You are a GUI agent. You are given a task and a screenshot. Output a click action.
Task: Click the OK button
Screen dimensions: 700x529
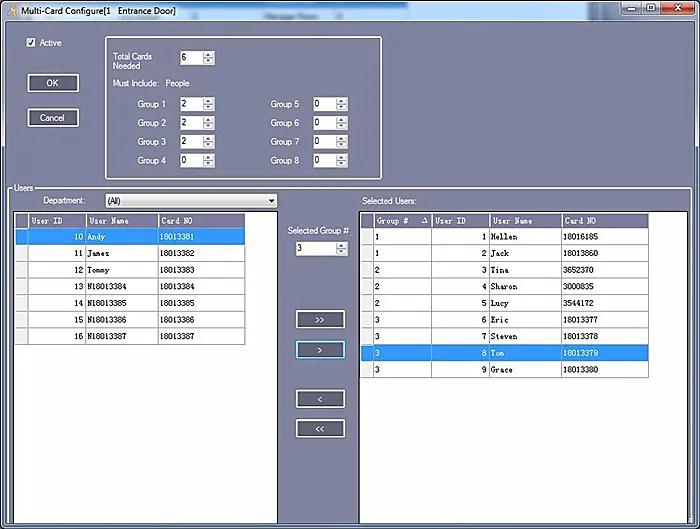(53, 83)
